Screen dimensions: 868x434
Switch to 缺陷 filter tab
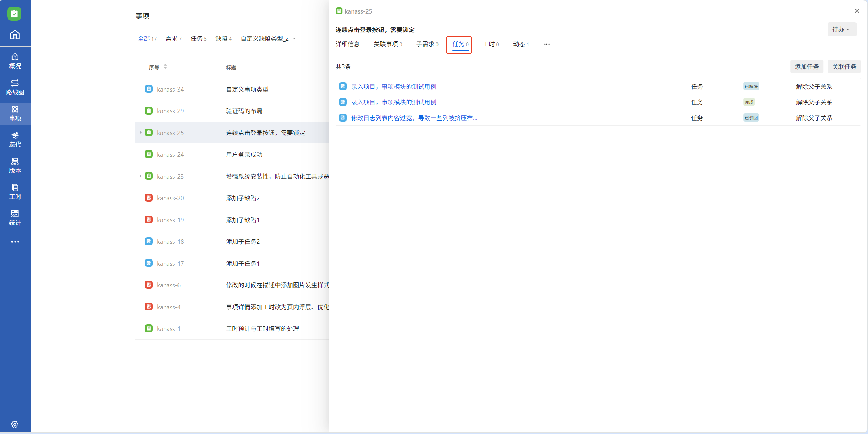pyautogui.click(x=223, y=38)
